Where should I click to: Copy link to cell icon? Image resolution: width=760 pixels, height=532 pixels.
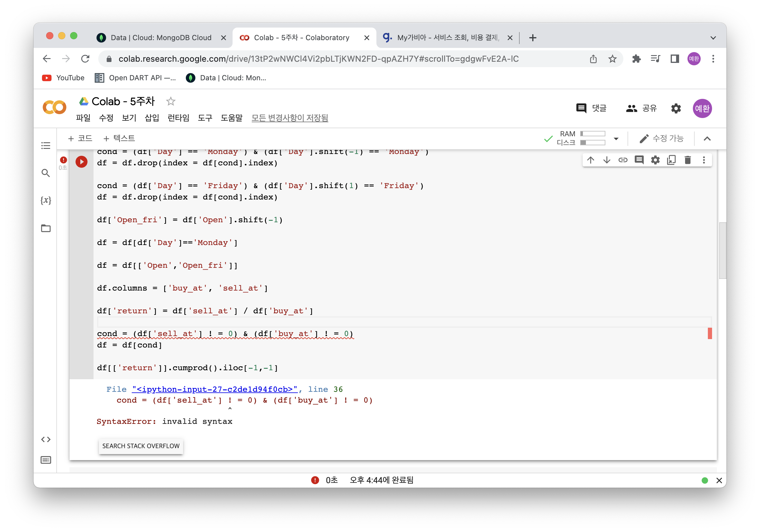tap(623, 160)
